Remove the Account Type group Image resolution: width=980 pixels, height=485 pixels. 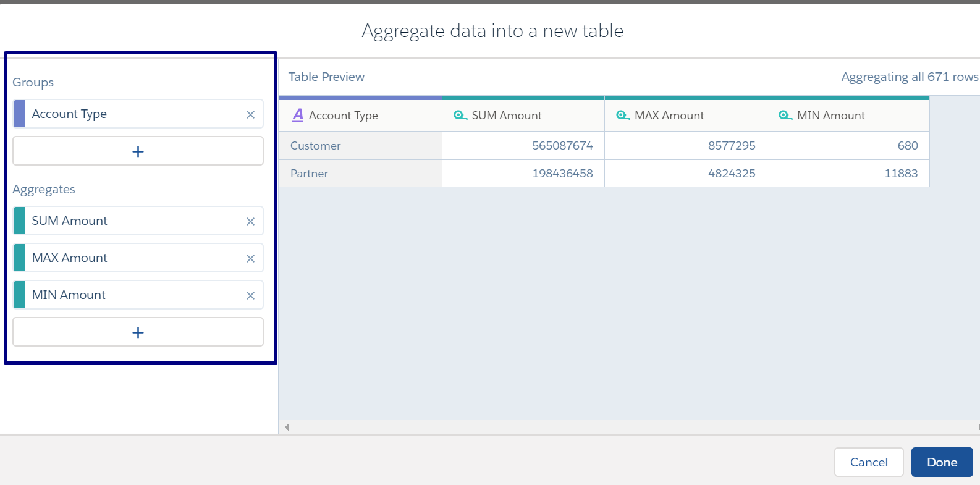(250, 114)
